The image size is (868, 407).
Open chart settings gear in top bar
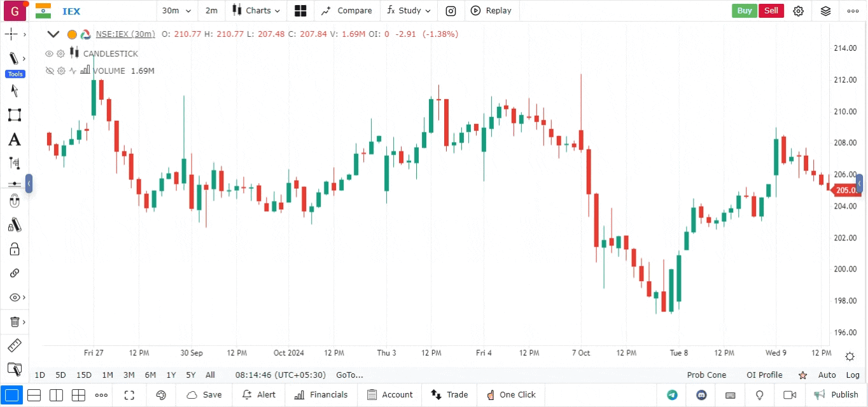coord(799,11)
